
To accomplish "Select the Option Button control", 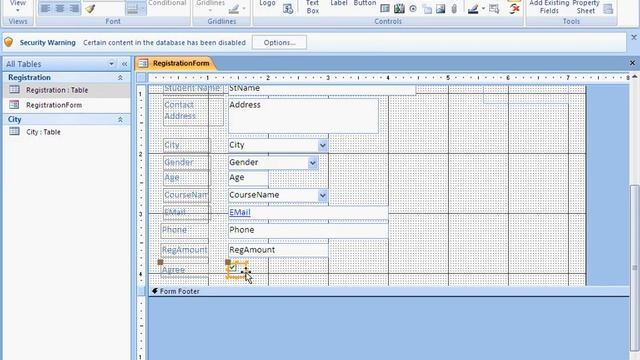I will tap(413, 8).
